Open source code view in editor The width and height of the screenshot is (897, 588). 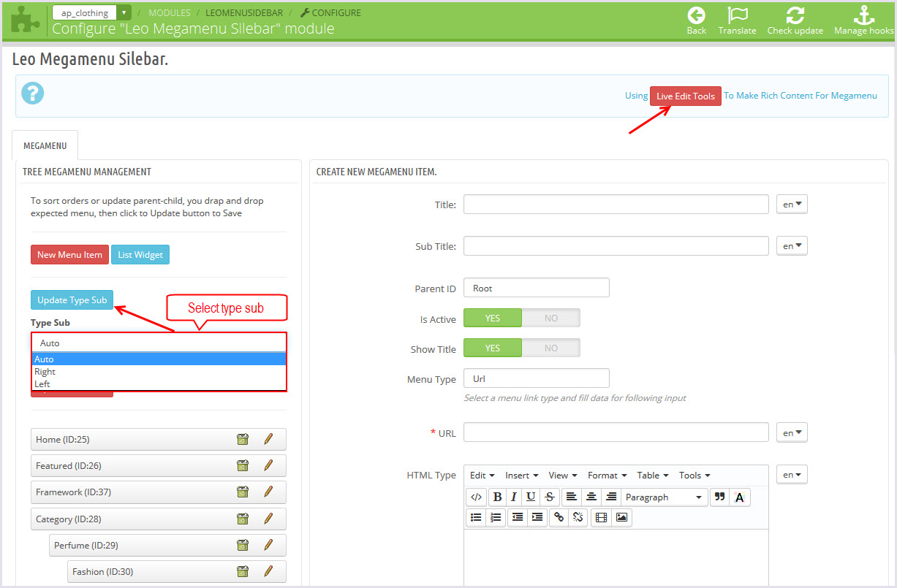click(x=476, y=497)
